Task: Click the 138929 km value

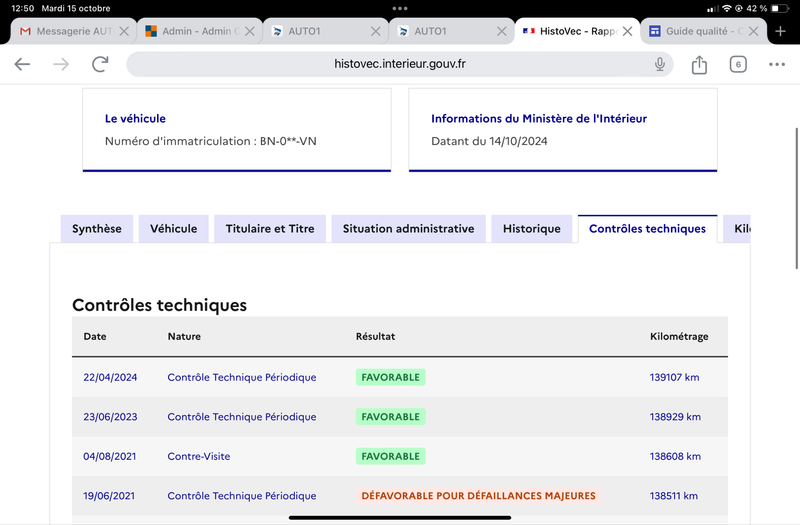Action: (x=675, y=417)
